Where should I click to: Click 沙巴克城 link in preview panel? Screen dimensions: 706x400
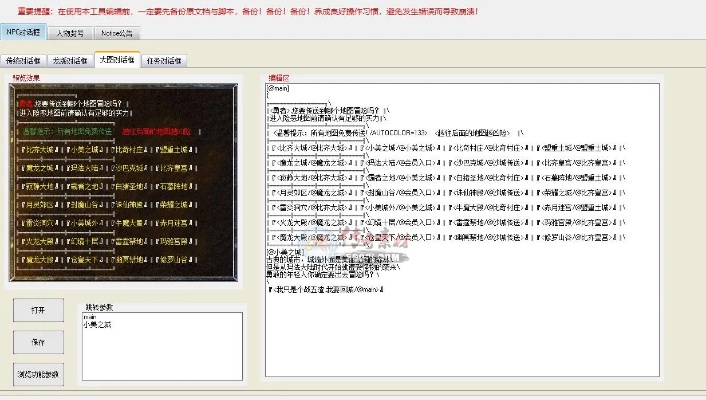tap(130, 168)
